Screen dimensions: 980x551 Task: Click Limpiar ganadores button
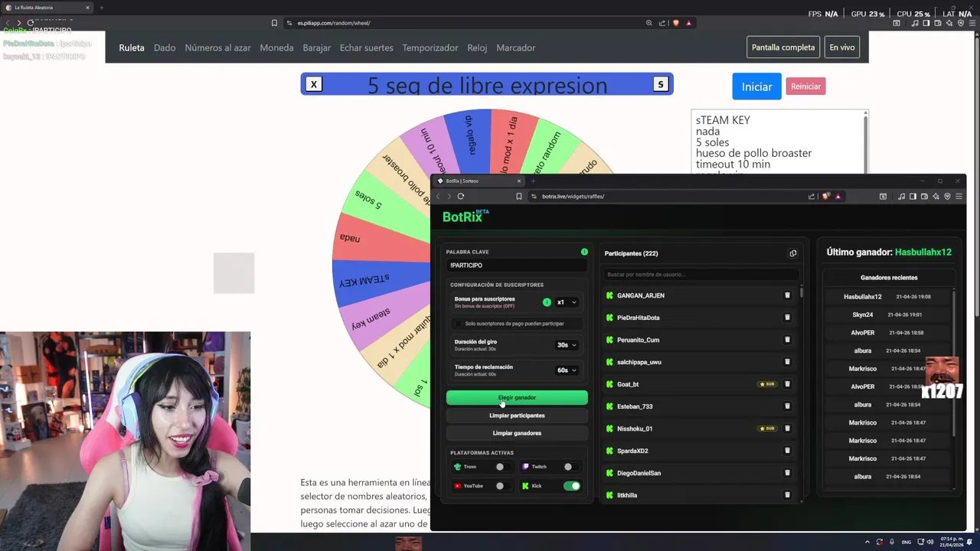[517, 433]
